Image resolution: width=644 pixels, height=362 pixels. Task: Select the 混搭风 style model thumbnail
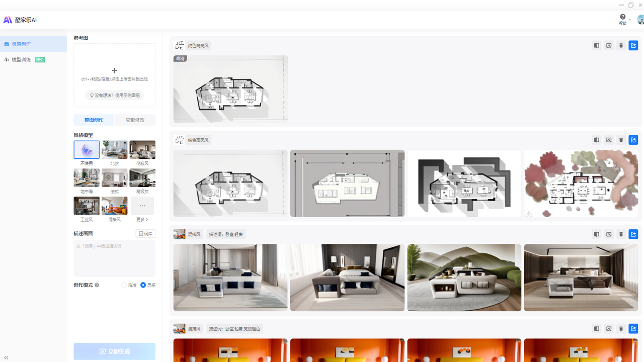(114, 206)
